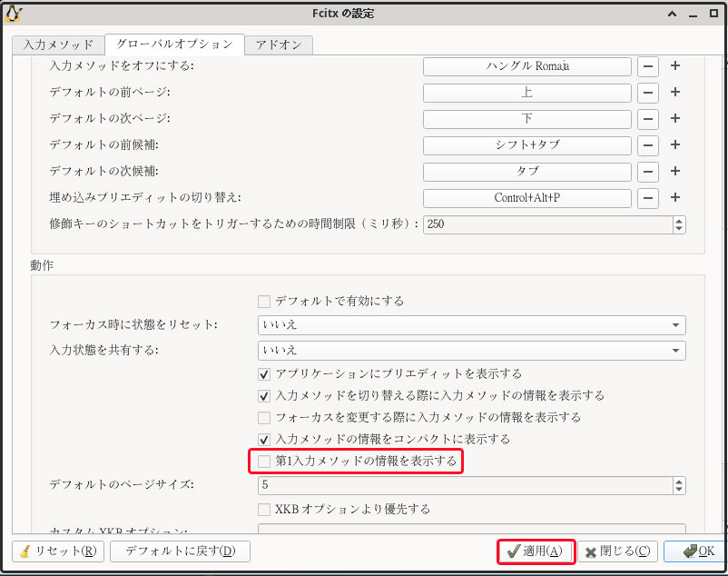This screenshot has height=576, width=728.
Task: Click the Fcitx の設定 window title
Action: [343, 14]
